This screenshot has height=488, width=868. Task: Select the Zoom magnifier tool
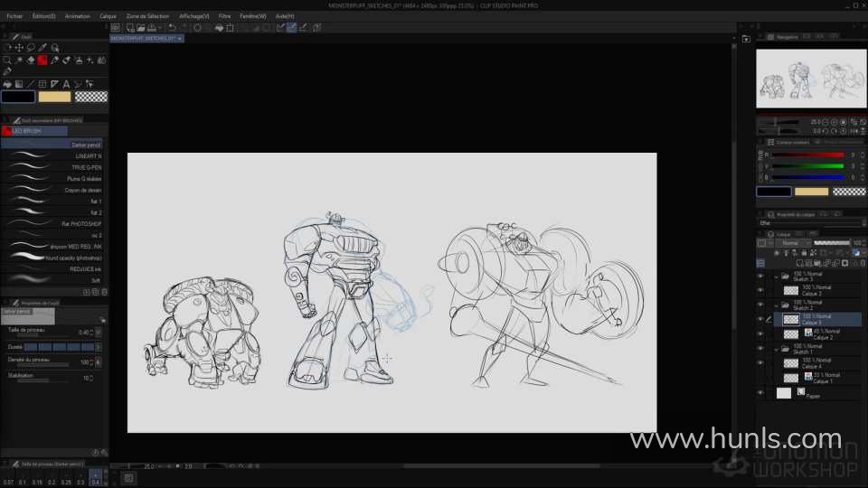(x=7, y=61)
